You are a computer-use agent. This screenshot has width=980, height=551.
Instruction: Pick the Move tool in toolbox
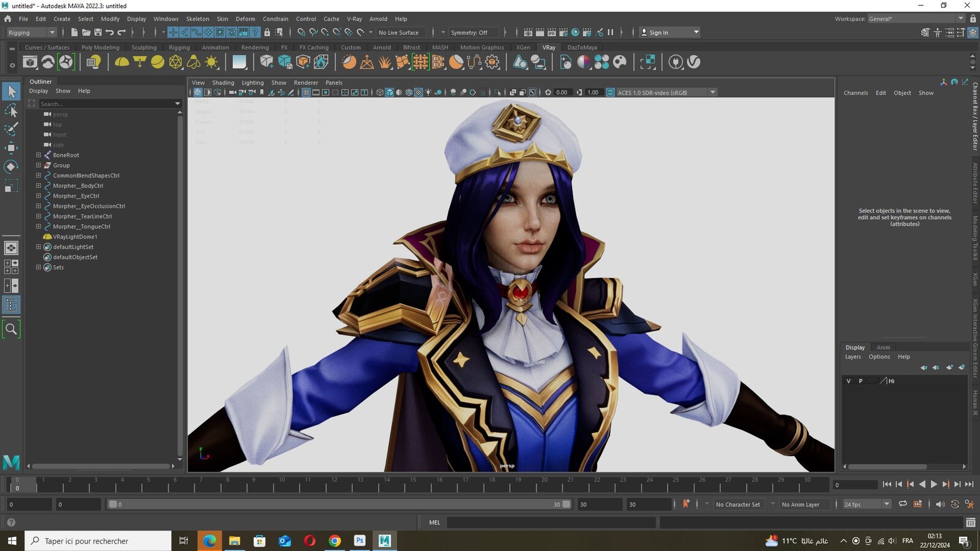pyautogui.click(x=11, y=148)
